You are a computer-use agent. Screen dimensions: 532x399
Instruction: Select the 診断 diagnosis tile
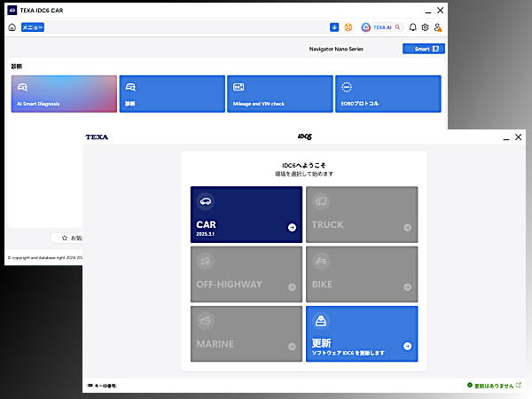pos(172,94)
